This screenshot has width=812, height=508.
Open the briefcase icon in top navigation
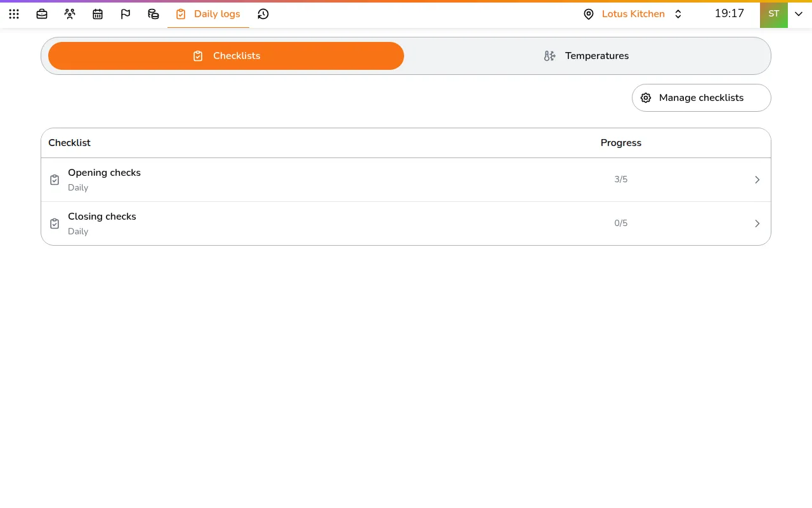tap(42, 14)
